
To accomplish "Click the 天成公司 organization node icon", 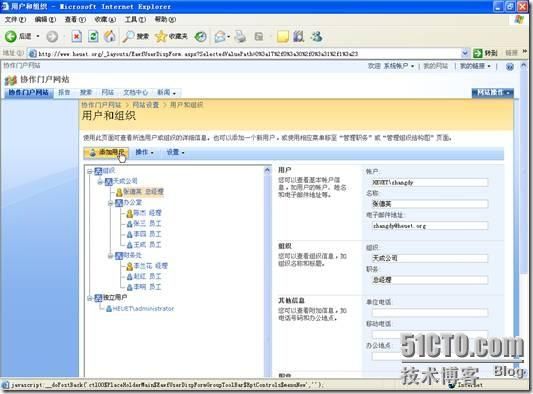I will pos(109,182).
